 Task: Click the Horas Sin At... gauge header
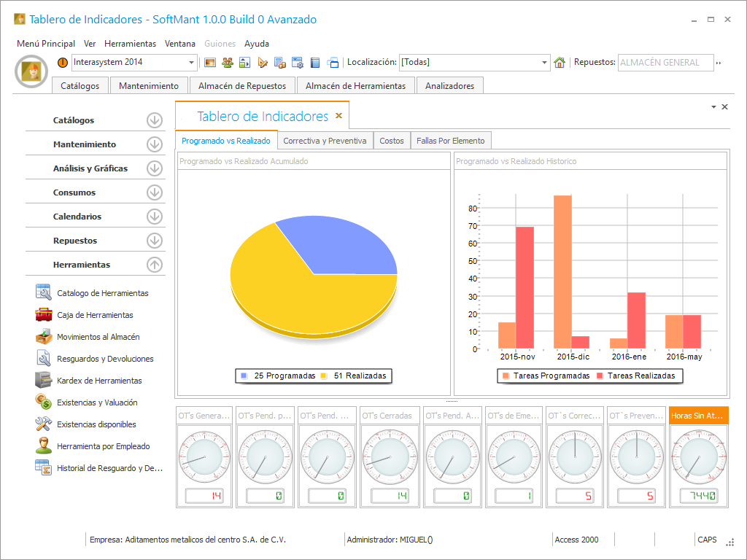698,416
